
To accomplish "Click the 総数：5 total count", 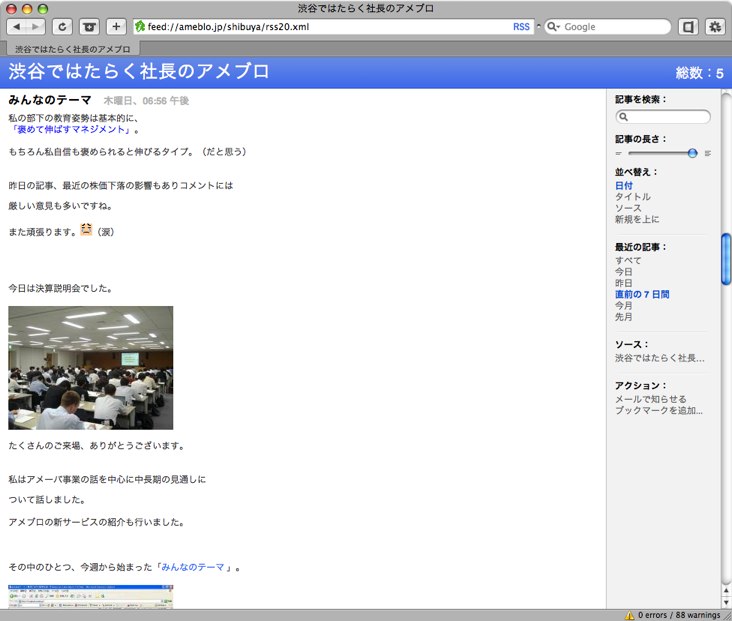I will click(x=699, y=73).
